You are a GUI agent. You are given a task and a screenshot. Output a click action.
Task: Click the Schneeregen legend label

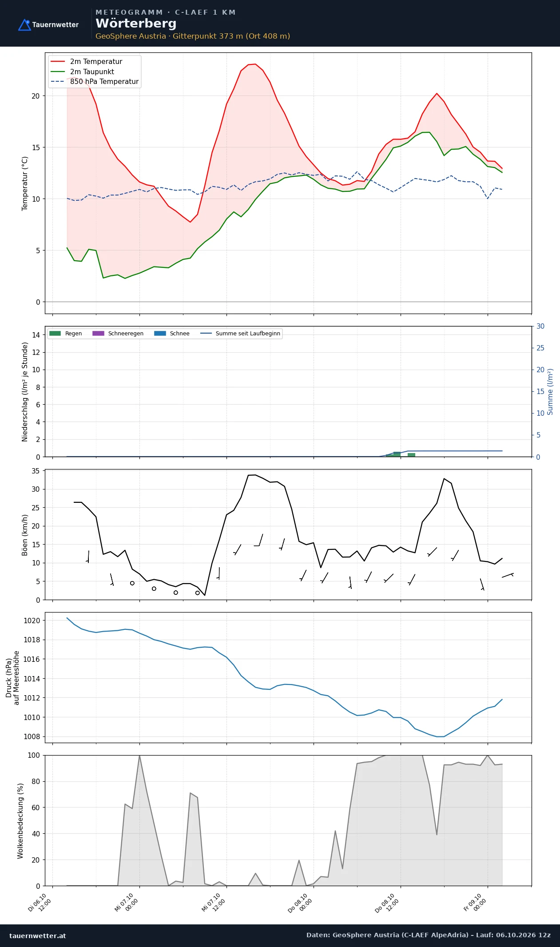(126, 333)
